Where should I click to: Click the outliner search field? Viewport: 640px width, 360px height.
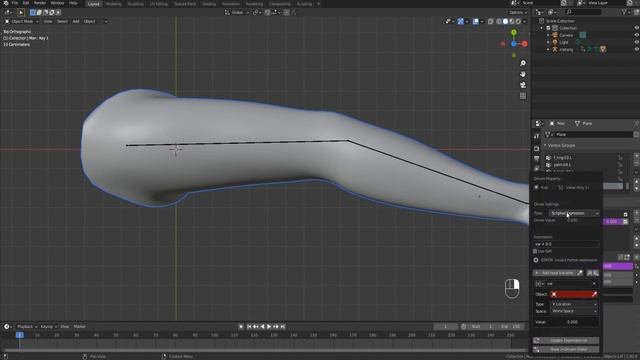pos(584,12)
